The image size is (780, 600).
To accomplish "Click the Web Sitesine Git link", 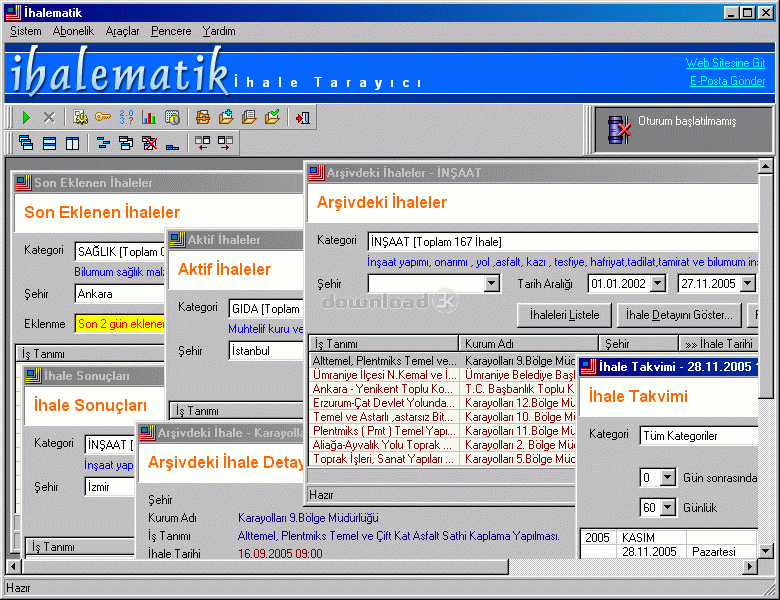I will click(725, 63).
